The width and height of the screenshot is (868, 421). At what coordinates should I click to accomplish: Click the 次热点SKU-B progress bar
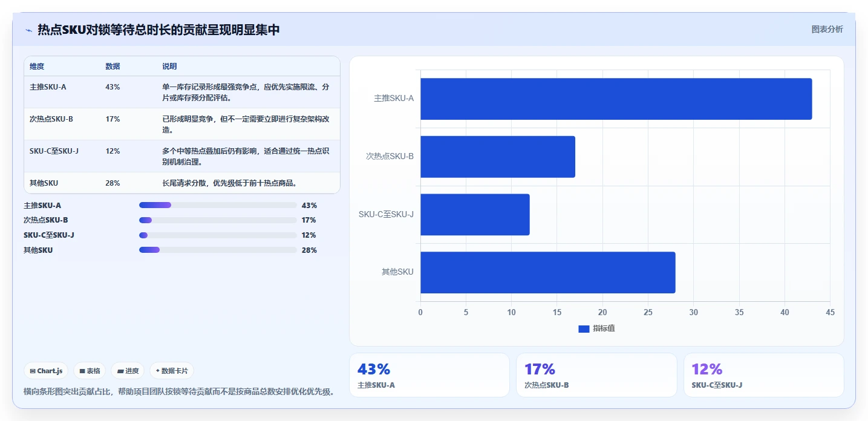218,220
